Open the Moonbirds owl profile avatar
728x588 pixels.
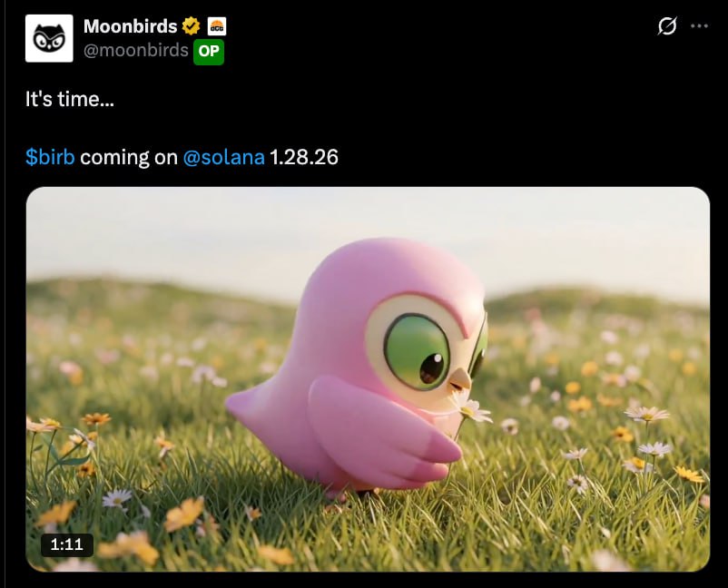click(49, 38)
